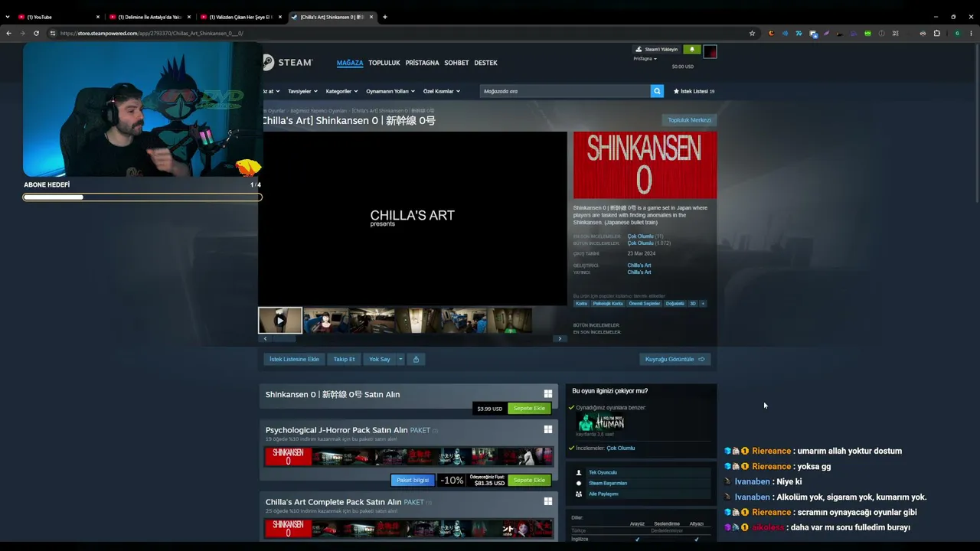Open the Steam profile avatar
Screen dimensions: 980x551
pyautogui.click(x=710, y=51)
